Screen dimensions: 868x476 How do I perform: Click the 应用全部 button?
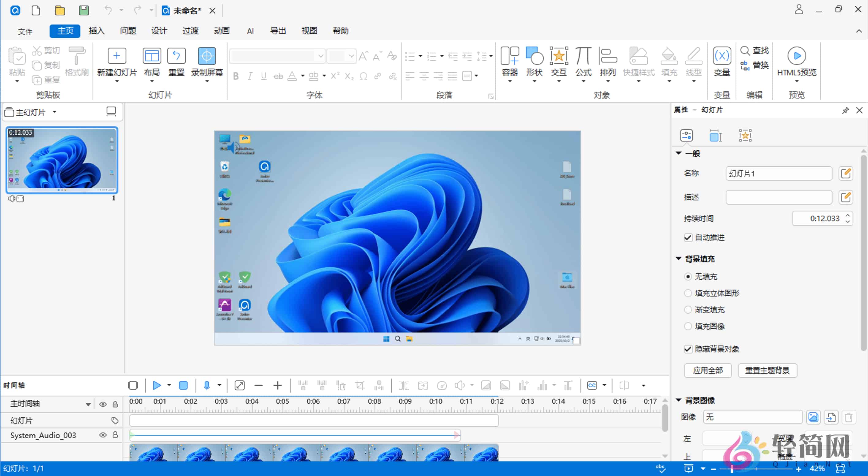708,370
